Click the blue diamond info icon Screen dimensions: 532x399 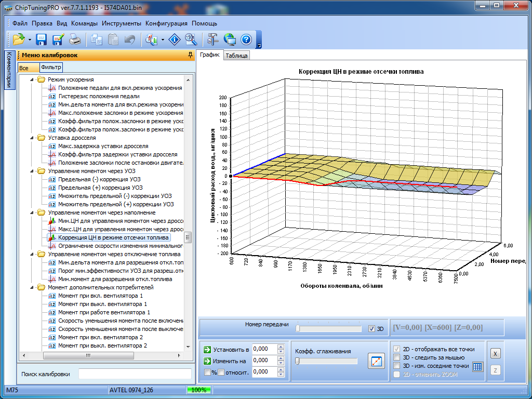pos(176,39)
